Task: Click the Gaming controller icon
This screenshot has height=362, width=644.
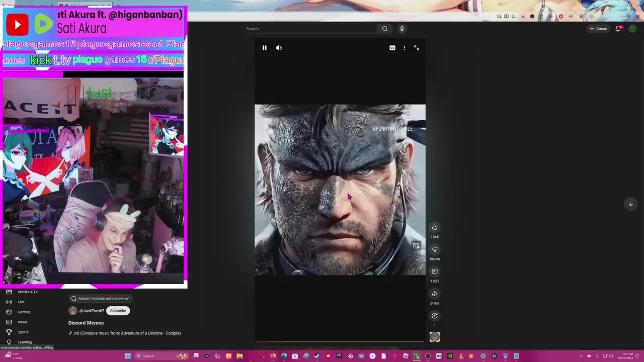Action: [9, 312]
